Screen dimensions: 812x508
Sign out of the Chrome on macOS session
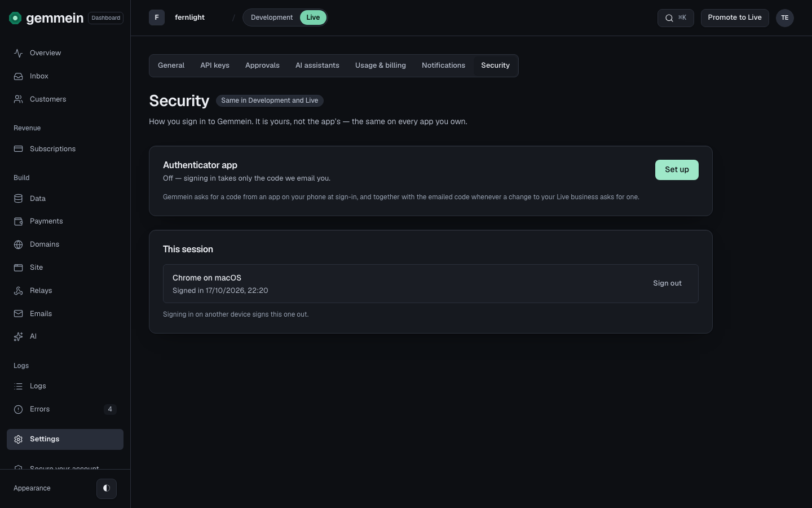[x=667, y=283]
